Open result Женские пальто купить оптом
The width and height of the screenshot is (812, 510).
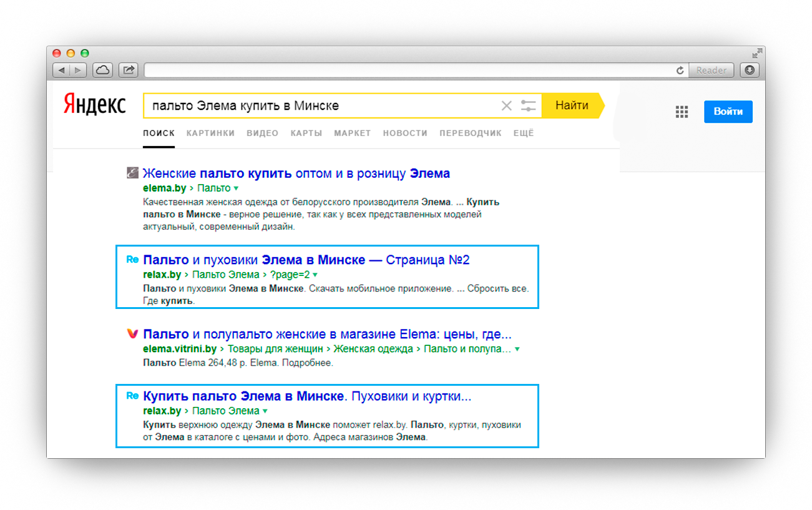[296, 174]
